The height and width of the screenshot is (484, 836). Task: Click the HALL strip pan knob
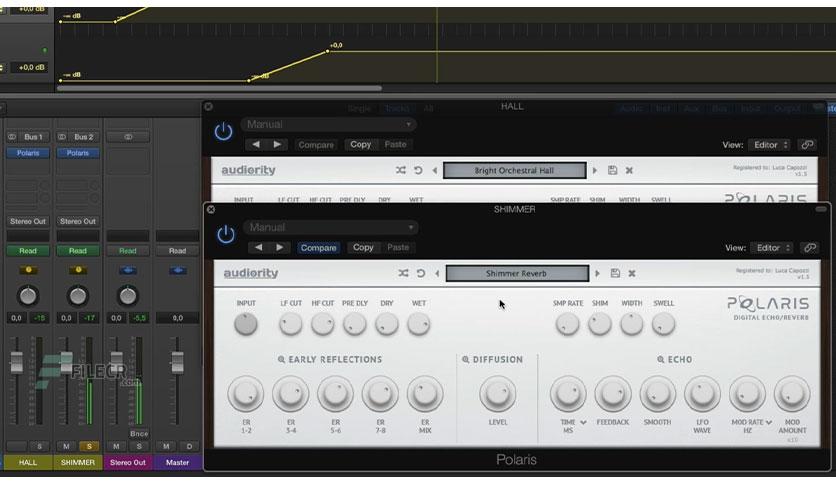pos(28,295)
